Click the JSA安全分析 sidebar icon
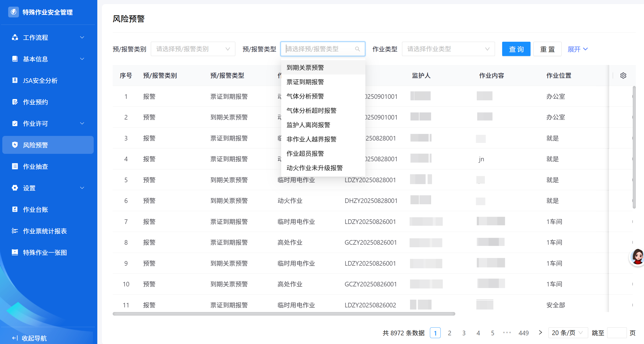This screenshot has height=344, width=644. (x=15, y=80)
